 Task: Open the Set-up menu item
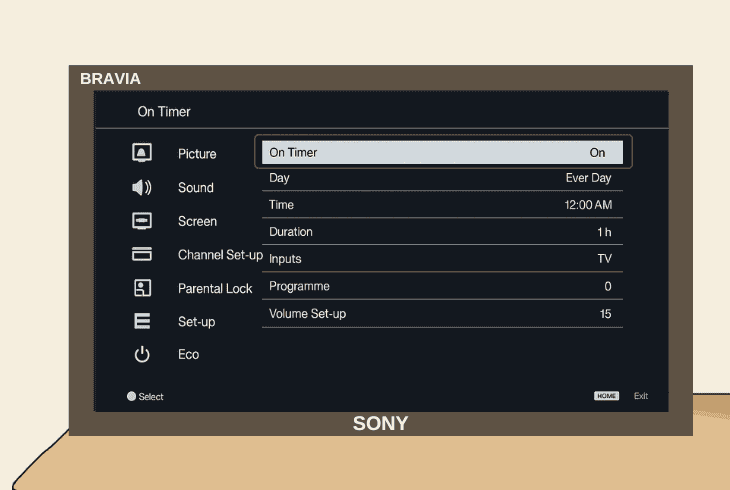click(196, 322)
